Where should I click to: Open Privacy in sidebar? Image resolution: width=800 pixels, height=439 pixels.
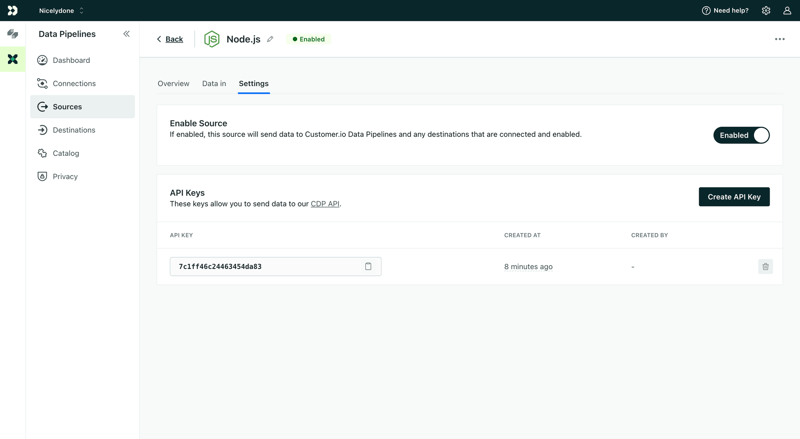(82, 176)
